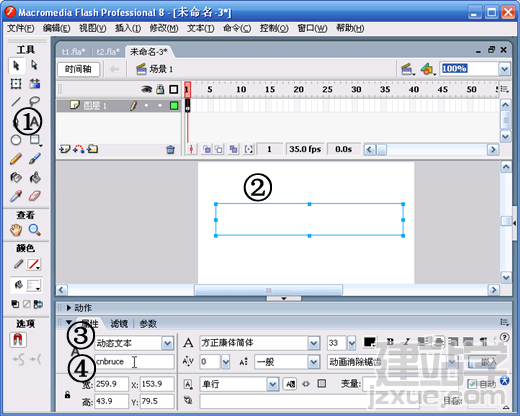520x416 pixels.
Task: Click the 时间轴 timeline button
Action: click(x=78, y=69)
